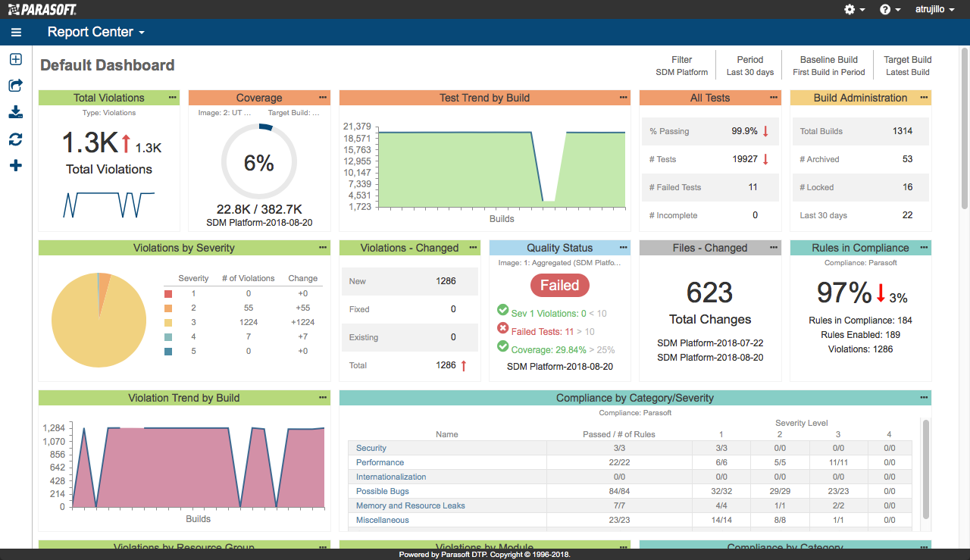This screenshot has width=970, height=560.
Task: Open Rules in Compliance options menu
Action: 924,247
